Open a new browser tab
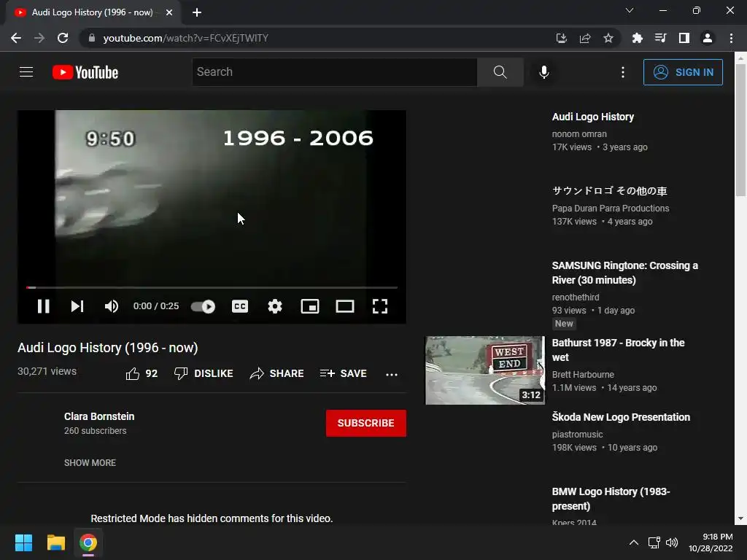The image size is (747, 560). (197, 12)
